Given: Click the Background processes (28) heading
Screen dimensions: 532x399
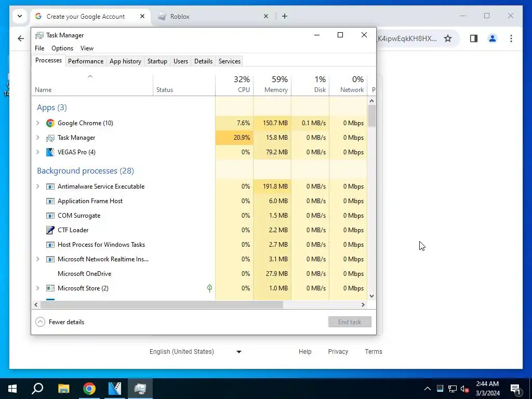Looking at the screenshot, I should (86, 170).
